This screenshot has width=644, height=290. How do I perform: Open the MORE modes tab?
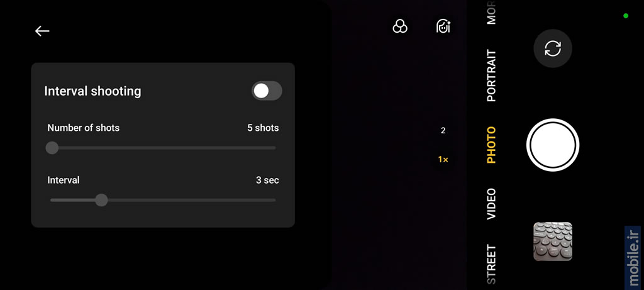pyautogui.click(x=491, y=13)
